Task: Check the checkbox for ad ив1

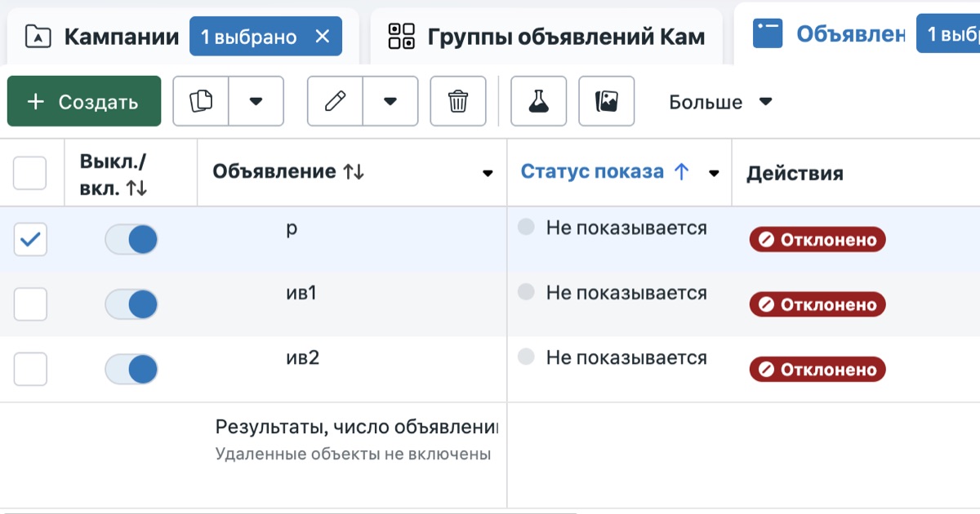Action: 30,304
